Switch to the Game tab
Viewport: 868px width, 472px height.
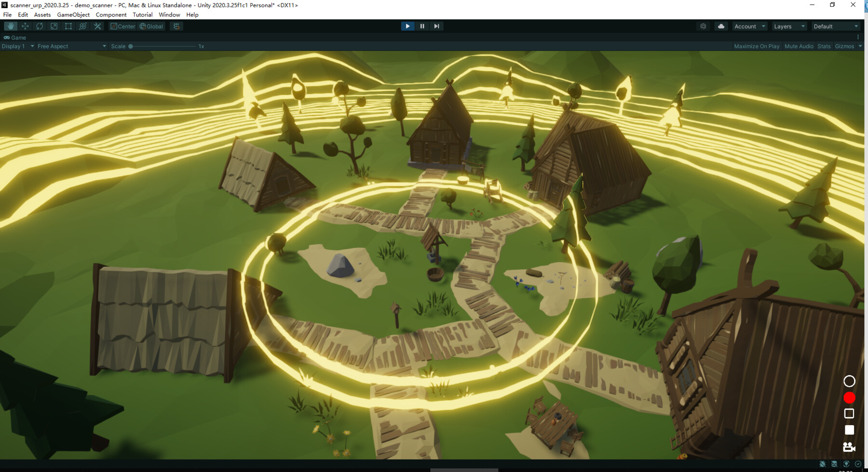[x=14, y=37]
